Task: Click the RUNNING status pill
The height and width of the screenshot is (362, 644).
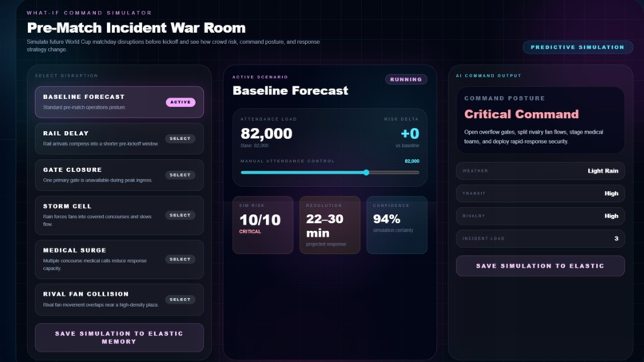Action: [406, 79]
